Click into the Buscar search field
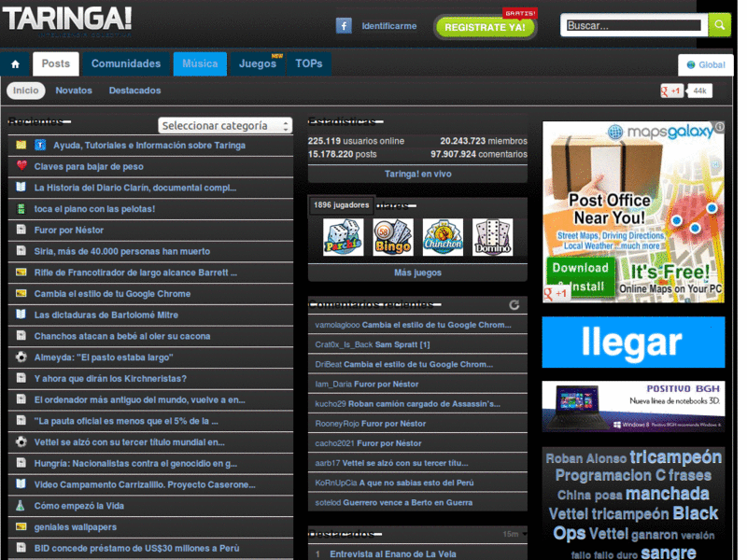The image size is (747, 560). (x=634, y=26)
